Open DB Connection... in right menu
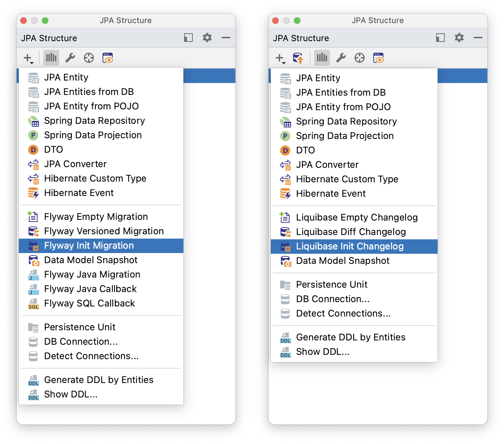Image resolution: width=504 pixels, height=444 pixels. click(x=354, y=299)
